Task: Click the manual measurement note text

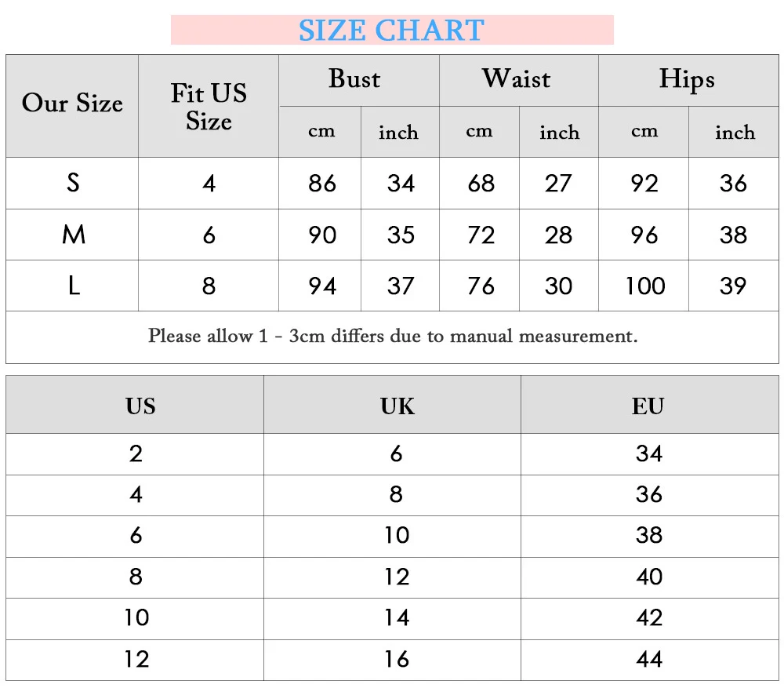Action: coord(392,337)
